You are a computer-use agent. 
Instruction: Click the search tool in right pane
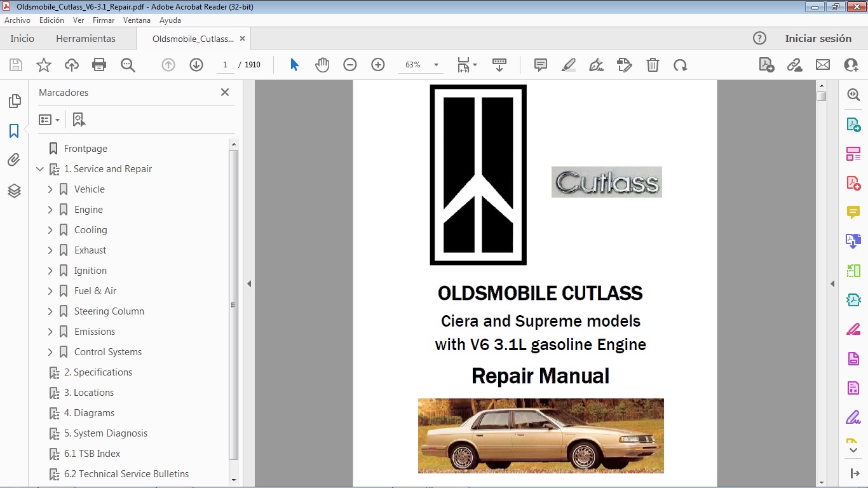point(853,95)
